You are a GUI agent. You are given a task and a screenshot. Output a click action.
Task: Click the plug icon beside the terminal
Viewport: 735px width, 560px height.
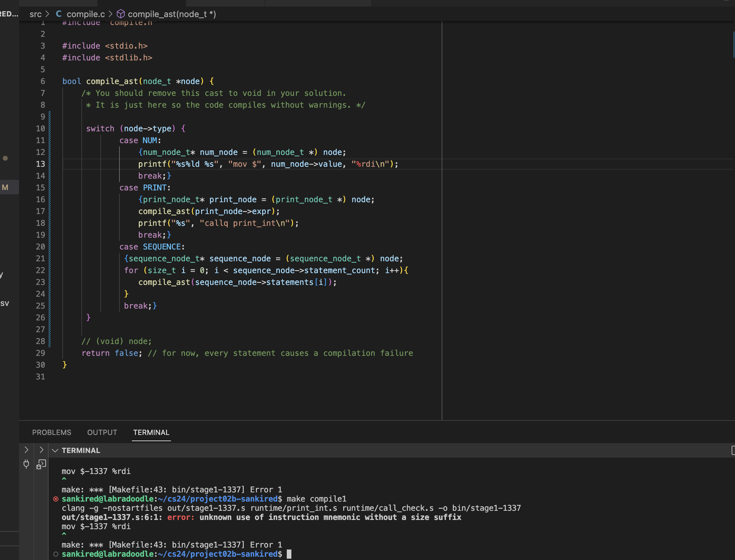[26, 464]
